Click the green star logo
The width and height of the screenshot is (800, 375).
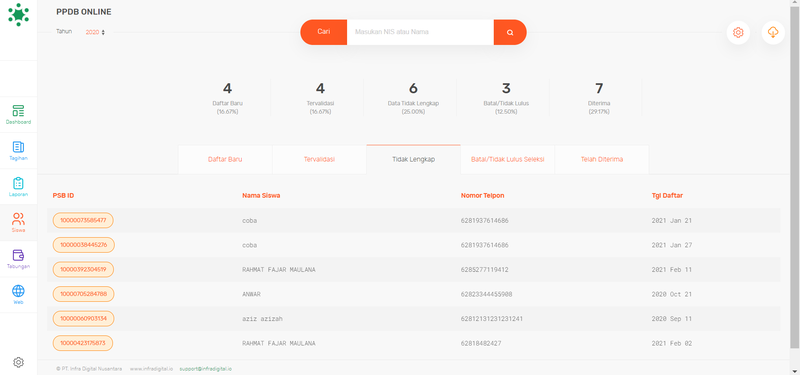(x=18, y=15)
